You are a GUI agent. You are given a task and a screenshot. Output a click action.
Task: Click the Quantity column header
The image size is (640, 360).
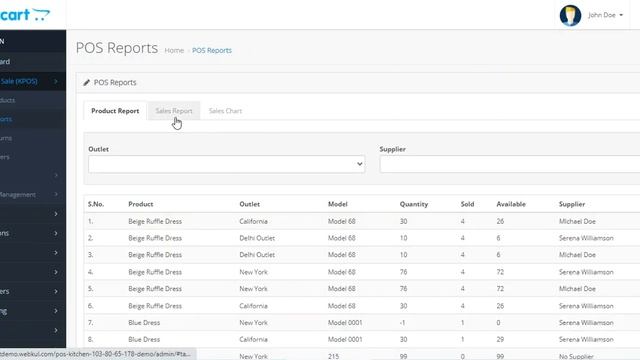click(414, 204)
